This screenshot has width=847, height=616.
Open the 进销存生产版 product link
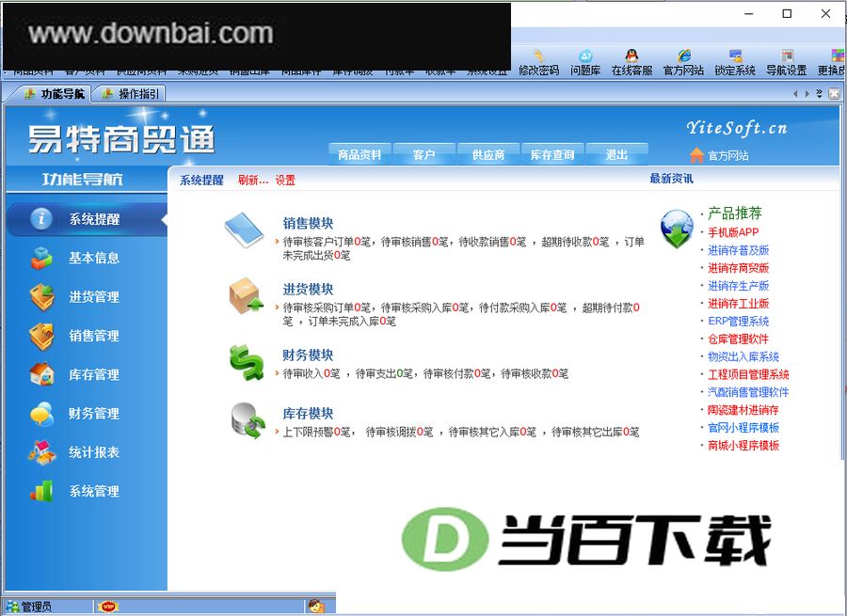point(738,286)
